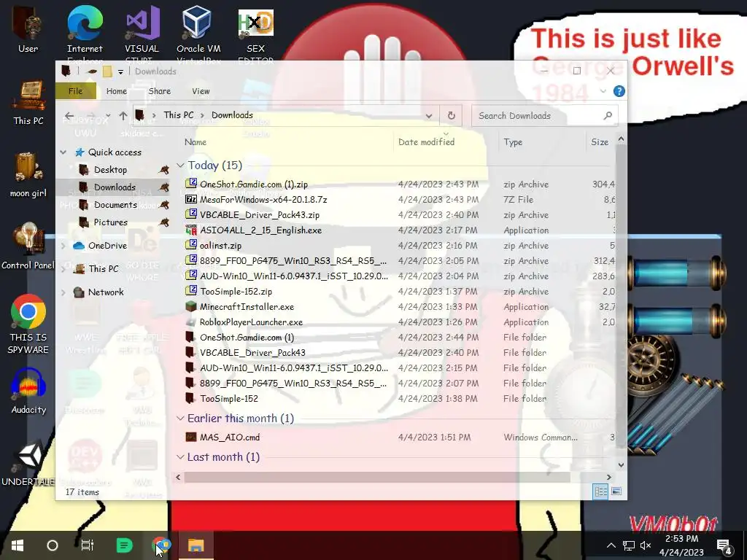
Task: Expand the OneDrive tree node
Action: [63, 246]
